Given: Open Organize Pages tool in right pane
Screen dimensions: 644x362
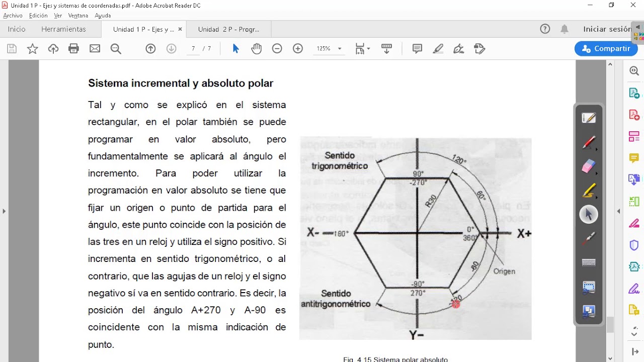Looking at the screenshot, I should pos(634,202).
